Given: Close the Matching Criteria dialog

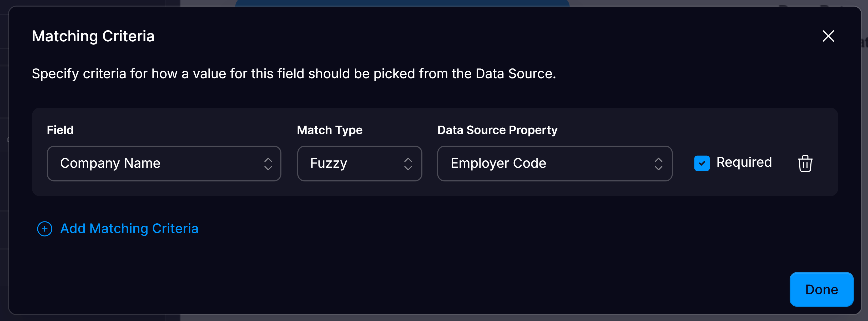Looking at the screenshot, I should tap(829, 36).
